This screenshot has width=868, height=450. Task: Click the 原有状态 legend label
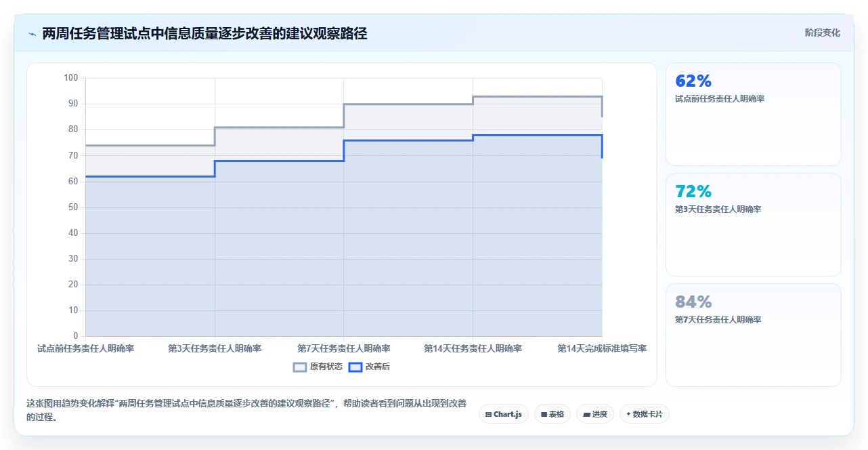point(326,367)
